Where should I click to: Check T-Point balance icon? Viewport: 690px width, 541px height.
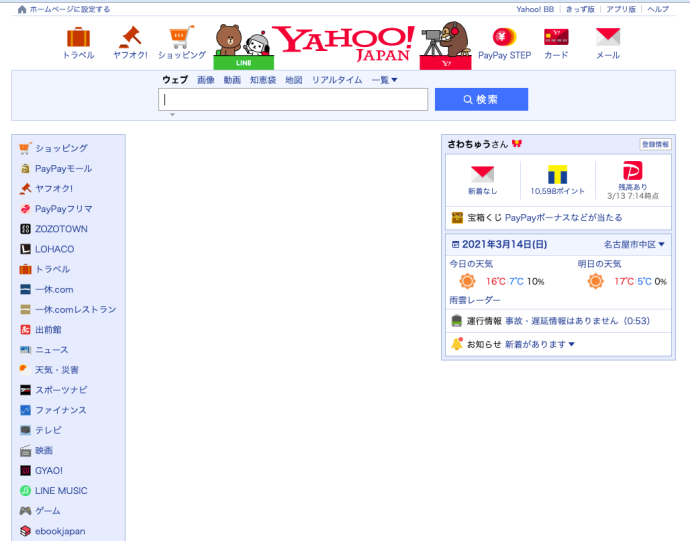pos(557,175)
